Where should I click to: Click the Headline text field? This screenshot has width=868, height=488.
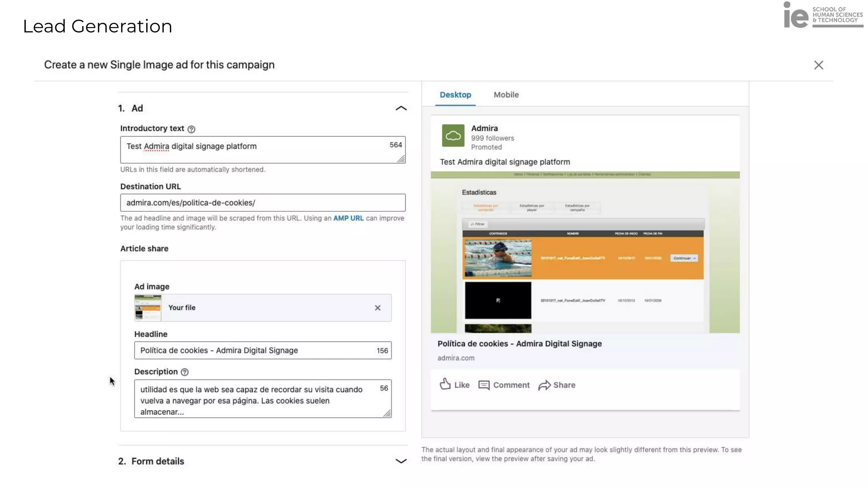tap(254, 350)
